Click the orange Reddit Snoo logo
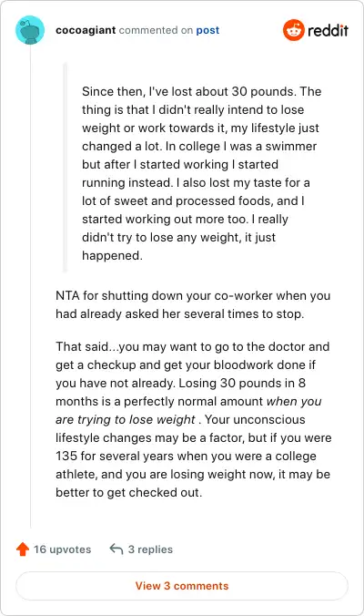The height and width of the screenshot is (616, 364). click(x=293, y=30)
